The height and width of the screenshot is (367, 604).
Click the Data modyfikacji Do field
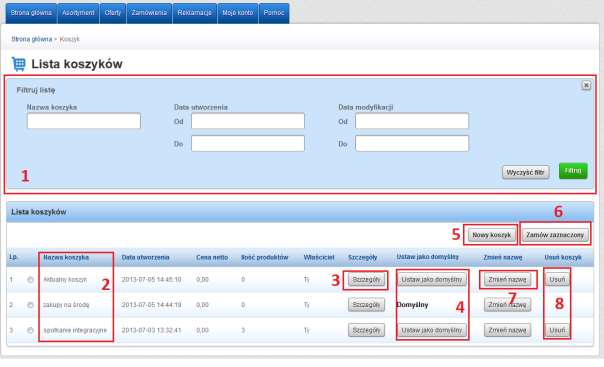tap(412, 143)
